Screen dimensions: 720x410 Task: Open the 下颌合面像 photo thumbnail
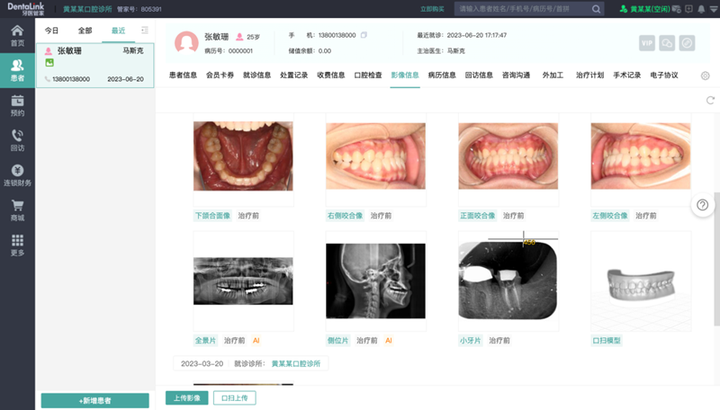[x=243, y=156]
